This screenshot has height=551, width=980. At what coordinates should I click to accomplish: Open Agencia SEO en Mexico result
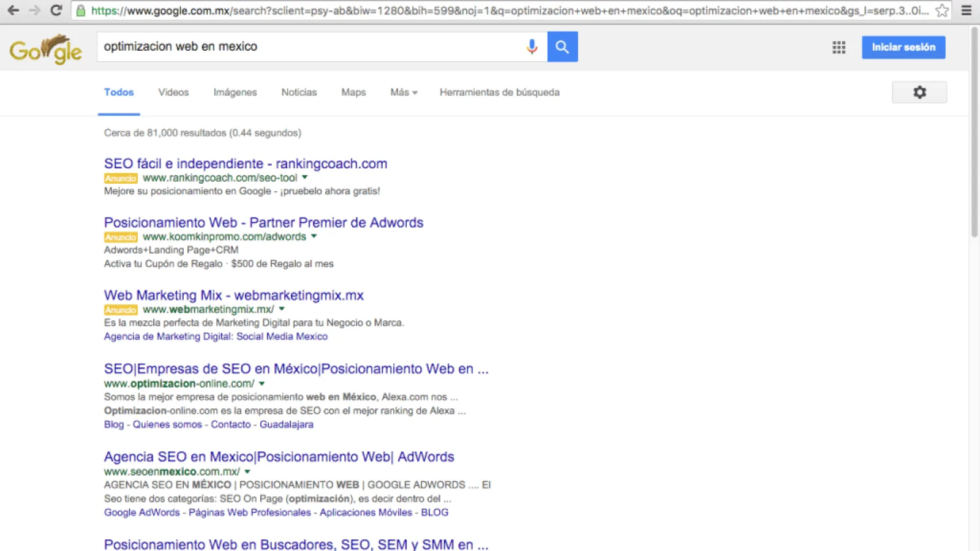pos(279,457)
